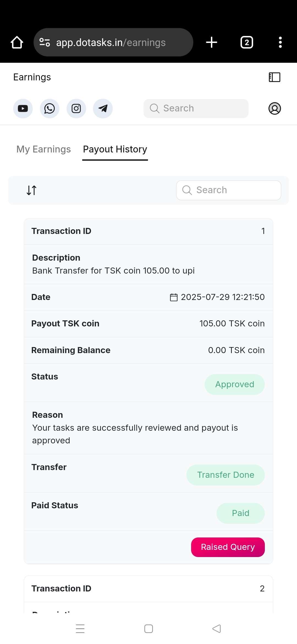Viewport: 297px width, 644px height.
Task: Show the open tabs switcher
Action: (x=247, y=42)
